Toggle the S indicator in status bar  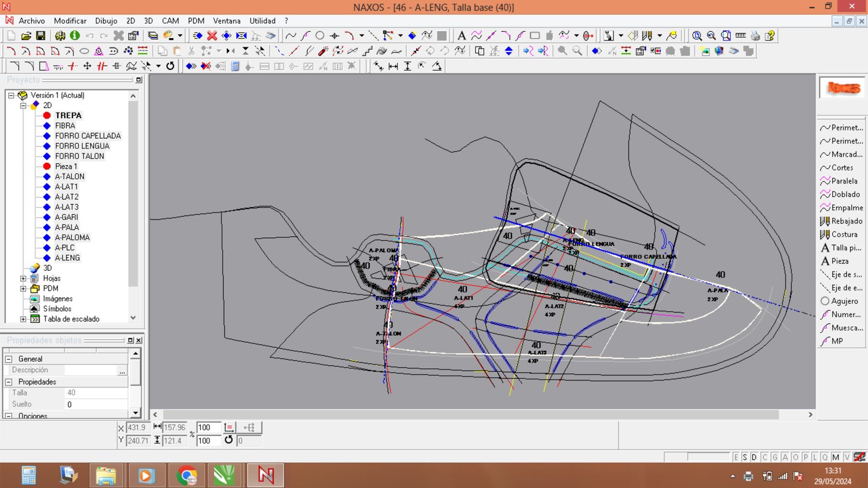[745, 457]
